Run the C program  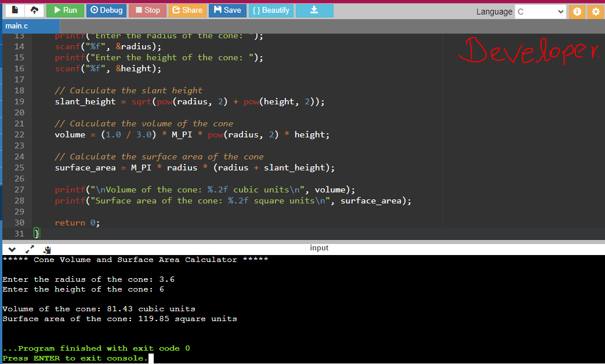click(64, 10)
